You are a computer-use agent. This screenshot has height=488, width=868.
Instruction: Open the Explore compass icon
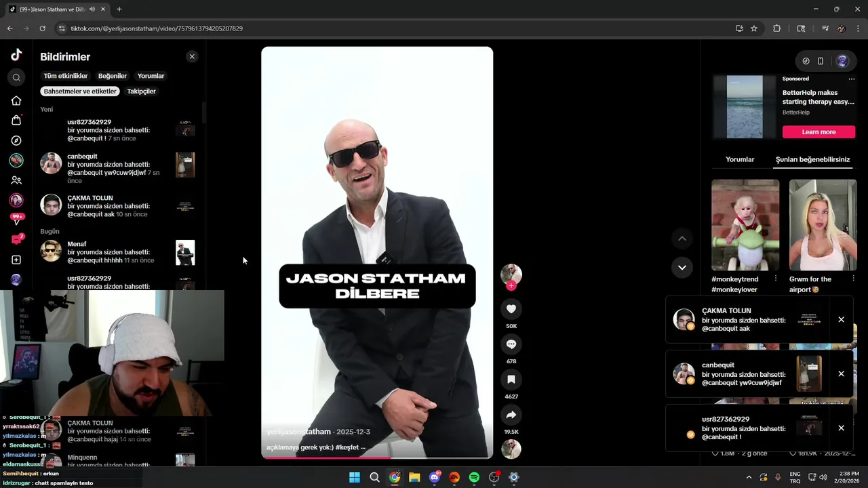click(16, 140)
